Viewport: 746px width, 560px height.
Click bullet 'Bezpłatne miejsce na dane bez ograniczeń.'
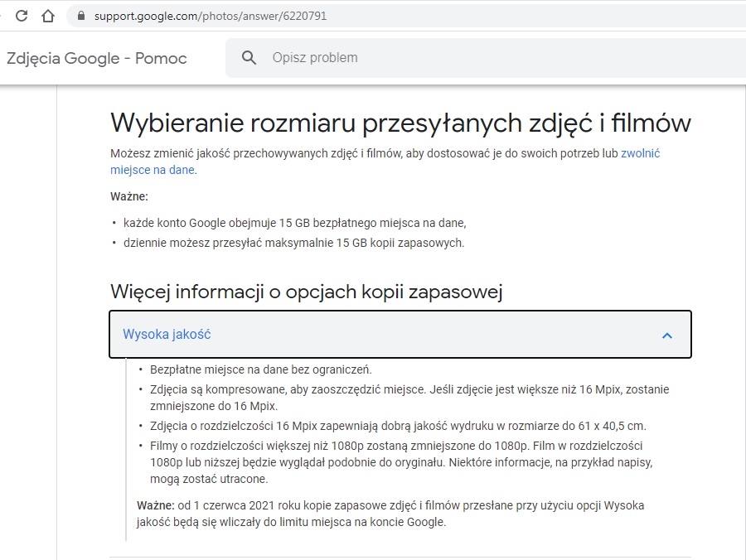pos(261,369)
